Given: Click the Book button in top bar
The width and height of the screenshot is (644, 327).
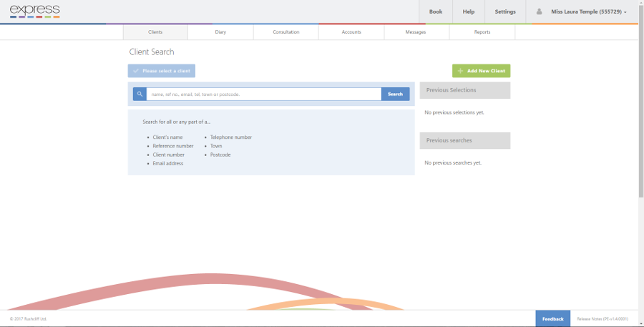Looking at the screenshot, I should click(435, 11).
